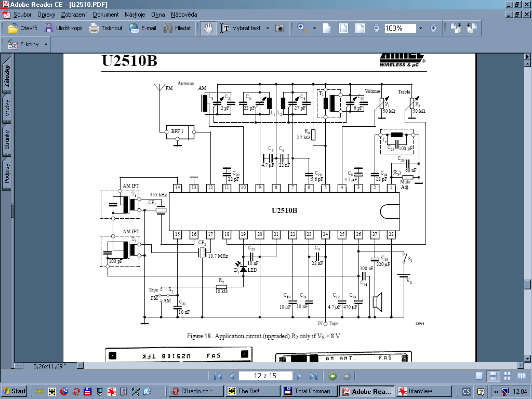
Task: Open the Úpravy menu
Action: [46, 15]
